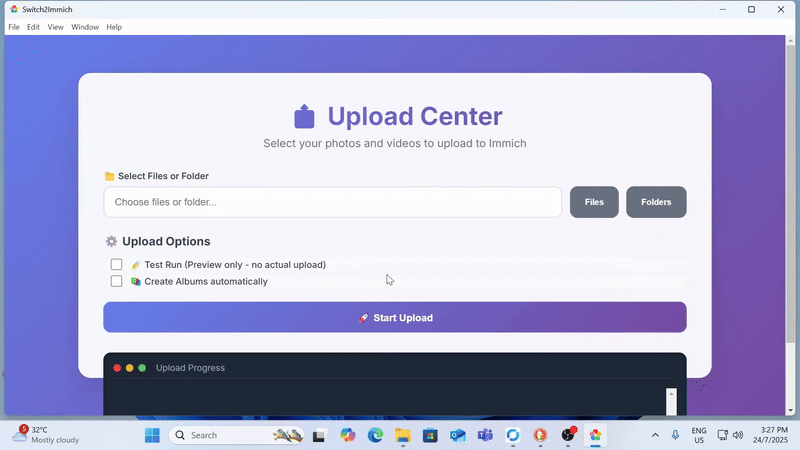Click the green dot in Upload Progress
Viewport: 800px width, 450px height.
click(142, 368)
